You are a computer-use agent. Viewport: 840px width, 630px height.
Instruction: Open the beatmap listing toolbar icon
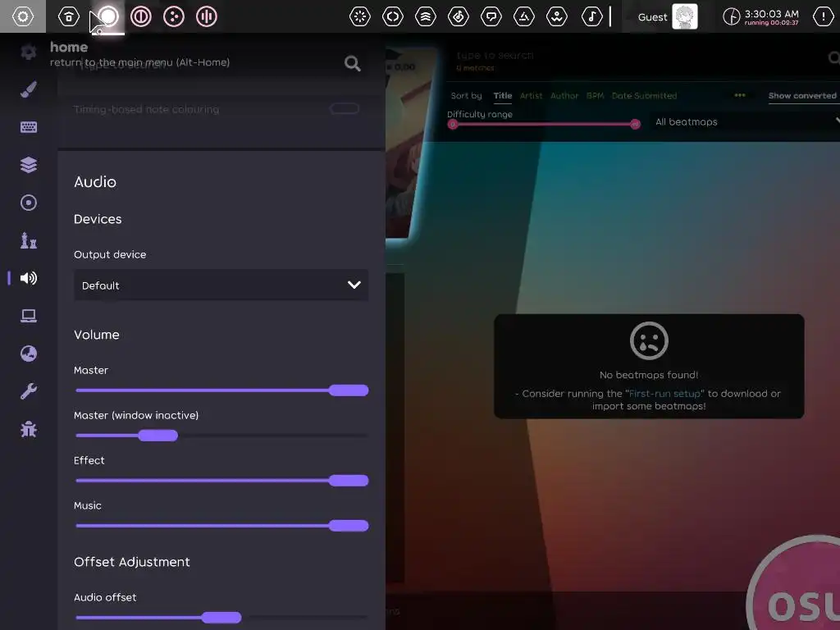click(x=458, y=16)
